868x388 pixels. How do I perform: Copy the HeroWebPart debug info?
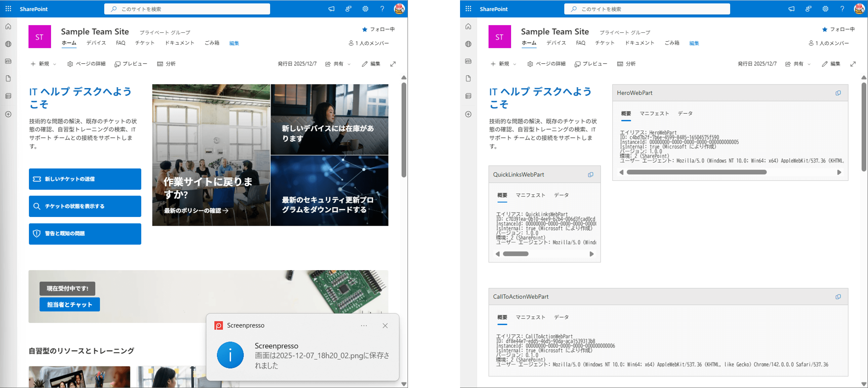838,93
